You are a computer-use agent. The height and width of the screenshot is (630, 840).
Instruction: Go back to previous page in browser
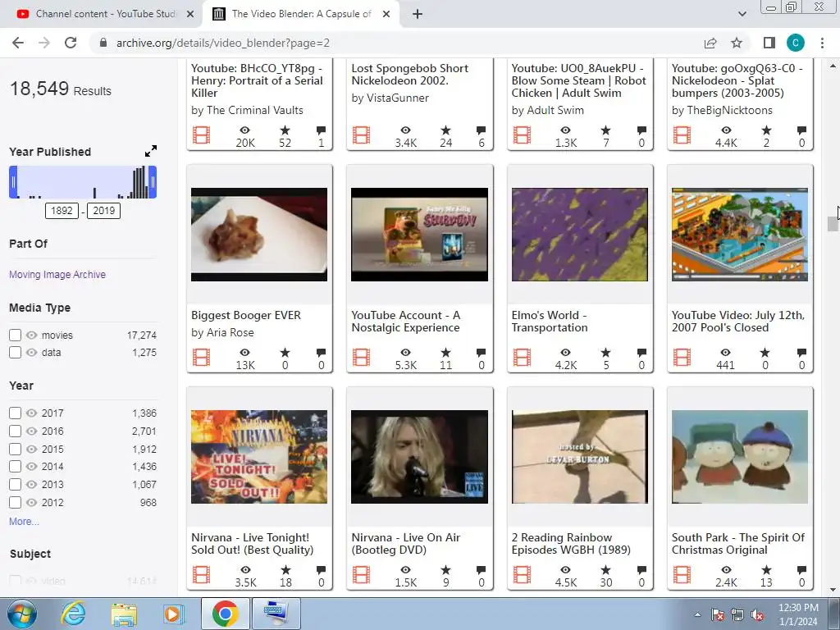[x=18, y=43]
